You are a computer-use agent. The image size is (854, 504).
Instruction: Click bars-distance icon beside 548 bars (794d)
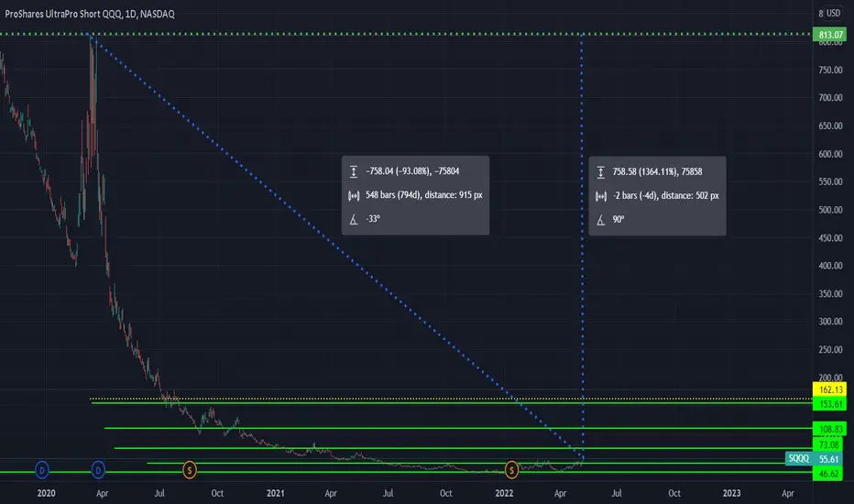pos(354,195)
